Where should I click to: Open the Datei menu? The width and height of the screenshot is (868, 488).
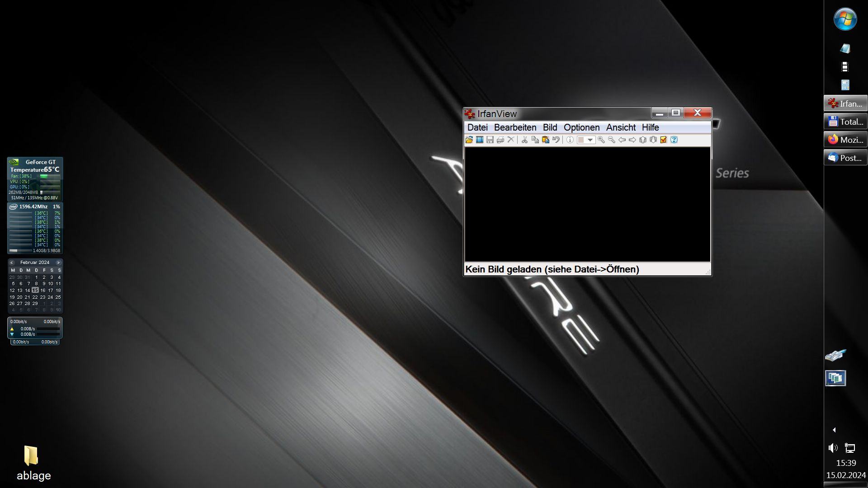point(477,127)
